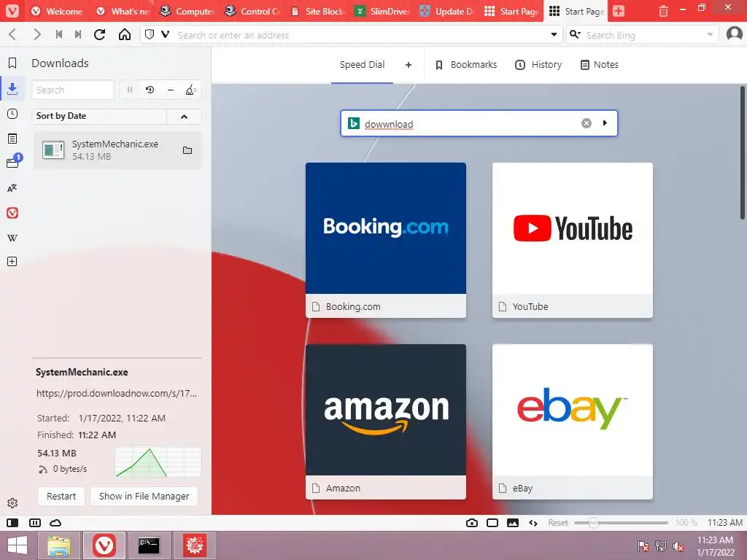The image size is (747, 560).
Task: Open Bookmarks on the start page
Action: (466, 65)
